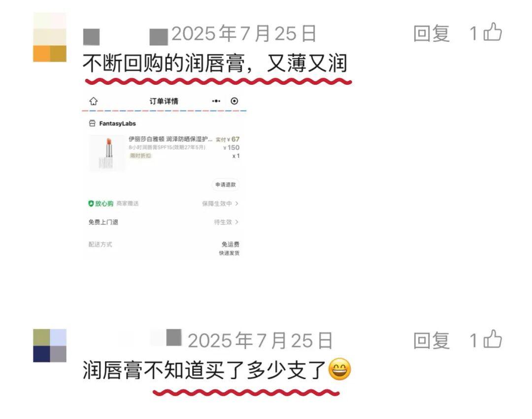
Task: Reply to the first comment via 回复
Action: tap(431, 34)
